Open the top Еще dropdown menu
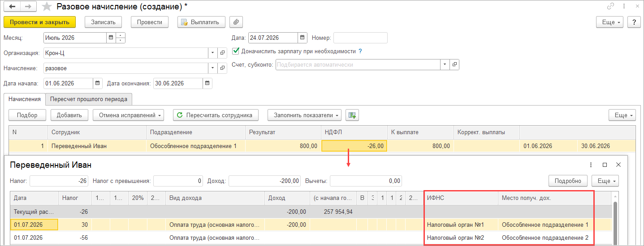This screenshot has height=246, width=644. point(610,22)
